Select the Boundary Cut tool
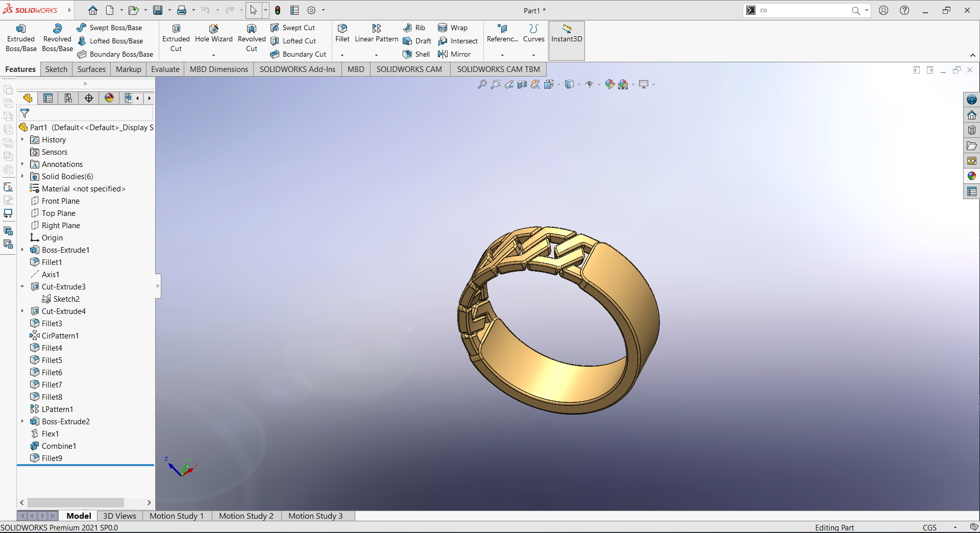The image size is (980, 533). click(298, 54)
